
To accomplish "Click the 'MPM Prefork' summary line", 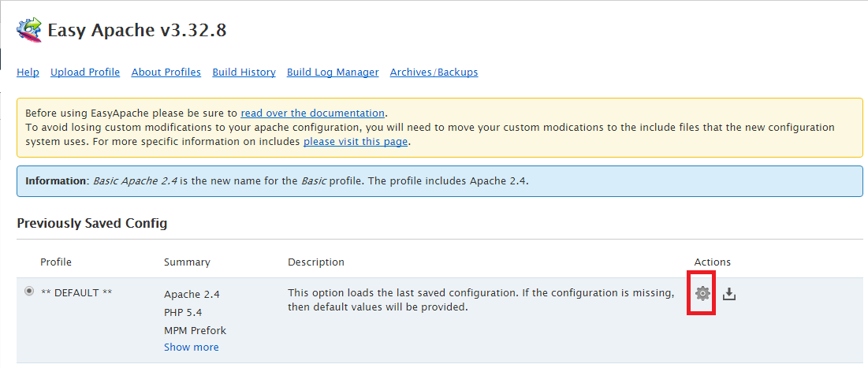I will click(x=195, y=330).
